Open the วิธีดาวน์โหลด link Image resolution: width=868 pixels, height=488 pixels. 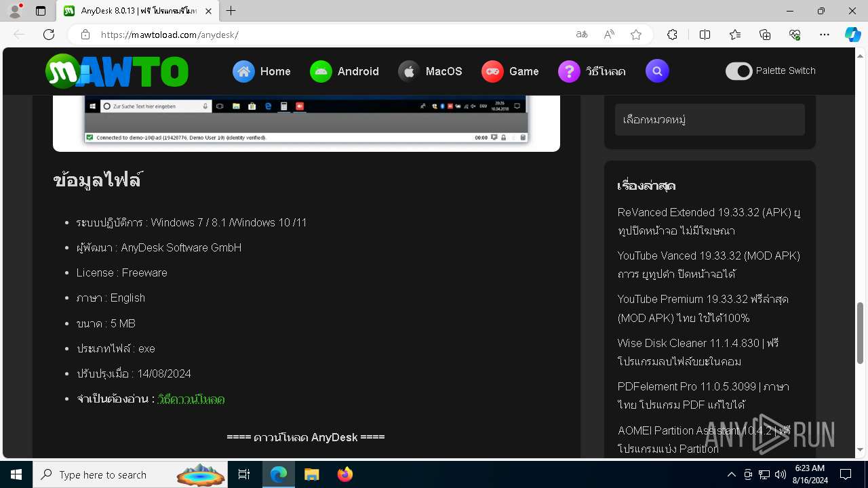(x=191, y=399)
